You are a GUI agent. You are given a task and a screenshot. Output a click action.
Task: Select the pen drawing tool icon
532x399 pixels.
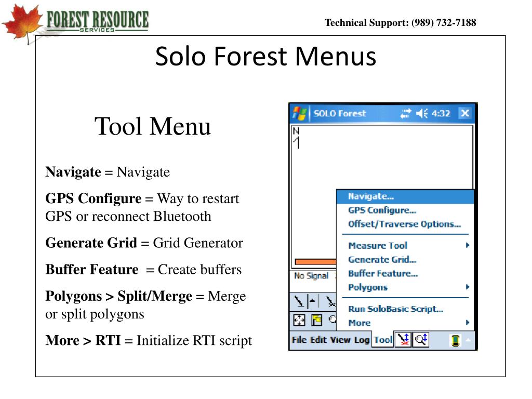[299, 301]
